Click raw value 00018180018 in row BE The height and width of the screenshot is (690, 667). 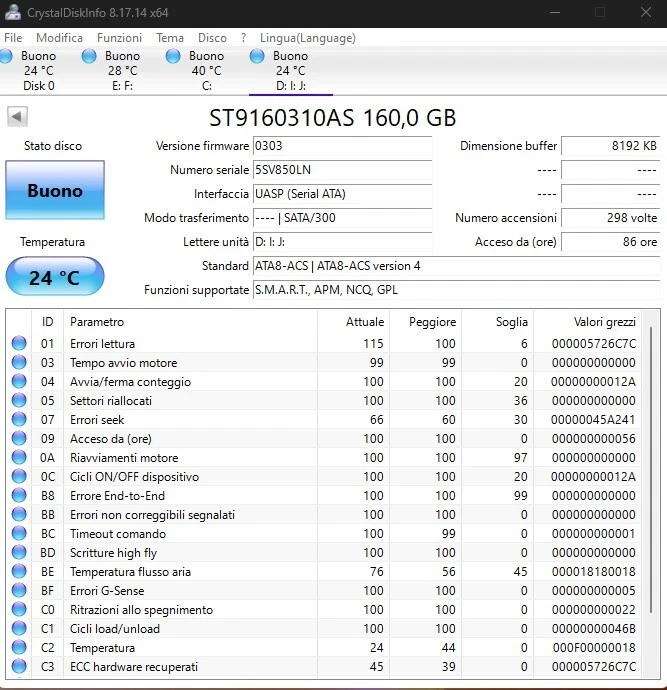pos(593,571)
